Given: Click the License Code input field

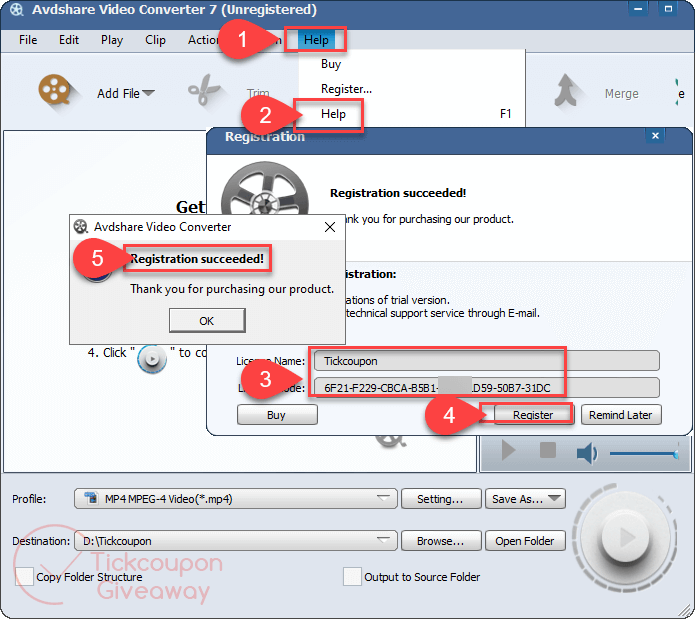Looking at the screenshot, I should pos(486,388).
